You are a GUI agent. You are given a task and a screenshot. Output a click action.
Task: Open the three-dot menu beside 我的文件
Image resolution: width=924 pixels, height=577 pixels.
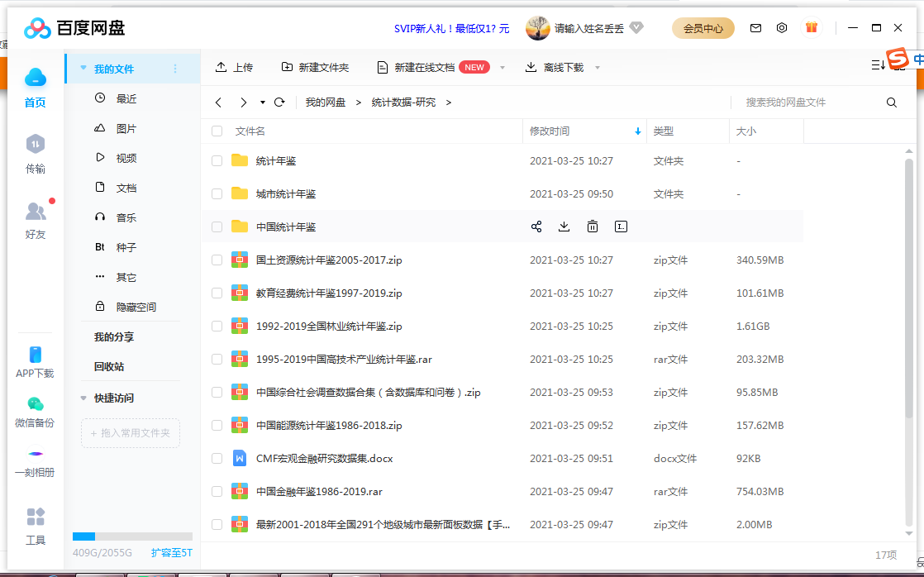[175, 69]
